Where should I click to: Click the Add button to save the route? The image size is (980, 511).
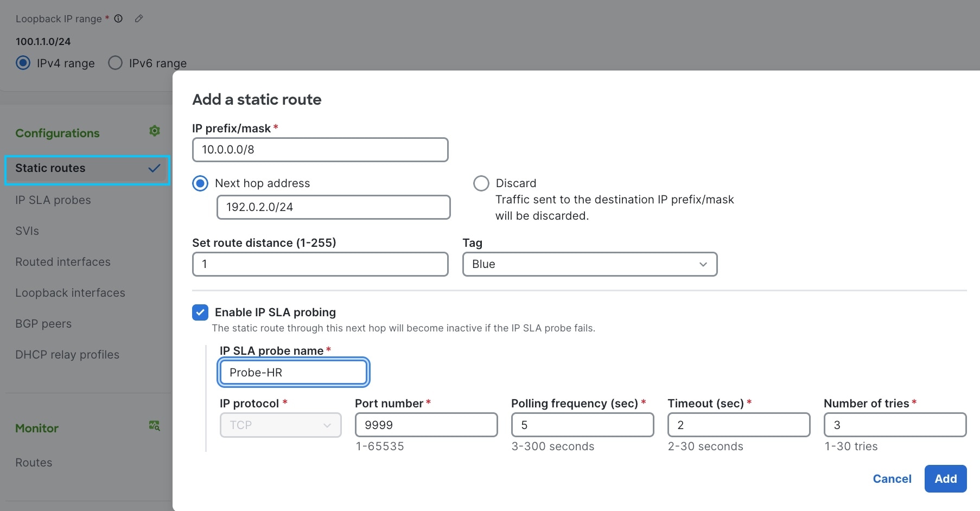[x=945, y=478]
